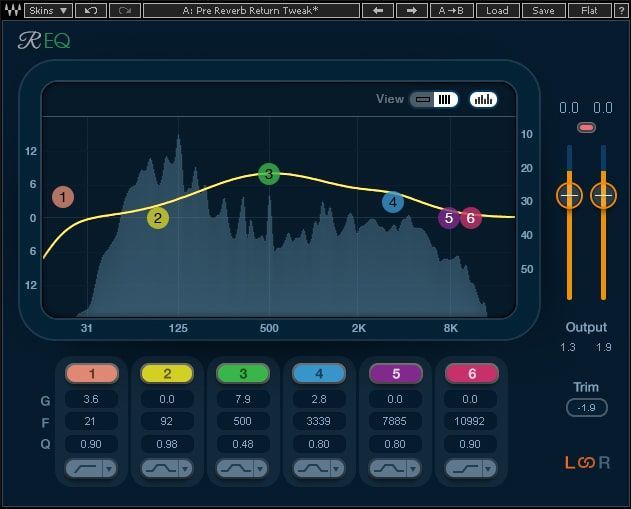Click the Load button
The width and height of the screenshot is (631, 509).
tap(497, 10)
